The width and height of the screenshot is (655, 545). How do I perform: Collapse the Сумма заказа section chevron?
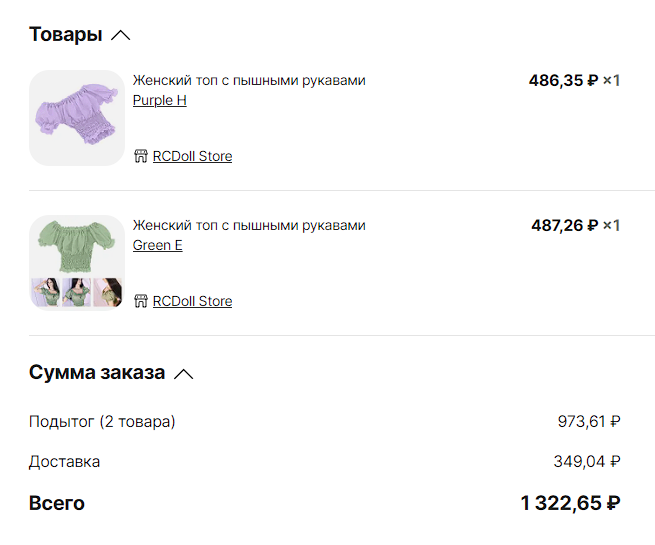point(183,374)
